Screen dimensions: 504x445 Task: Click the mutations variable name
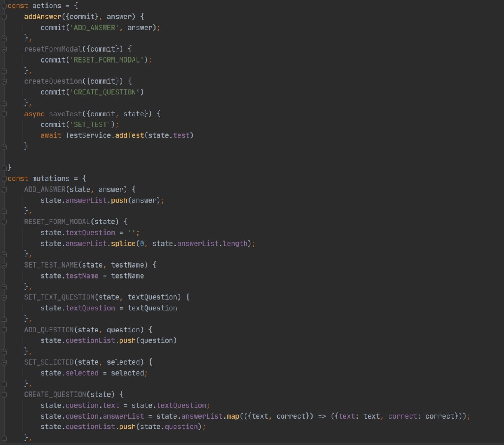[x=51, y=179]
